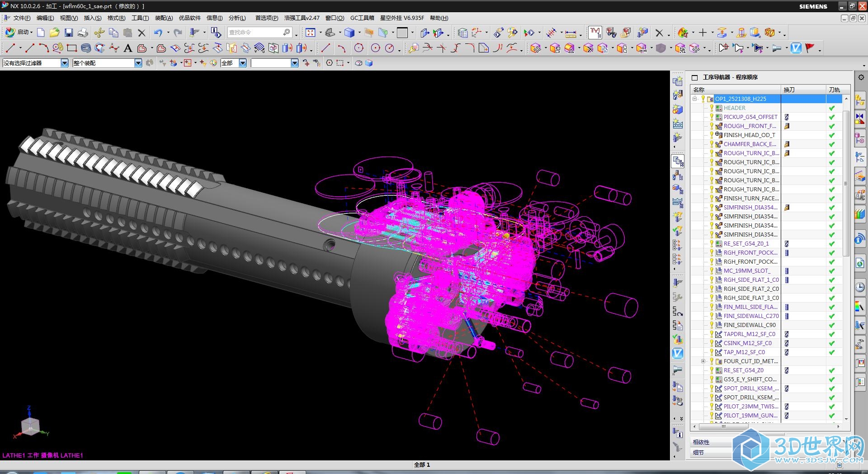Expand the FOUR_CUT_ID_MET group
The width and height of the screenshot is (868, 474).
pyautogui.click(x=703, y=361)
